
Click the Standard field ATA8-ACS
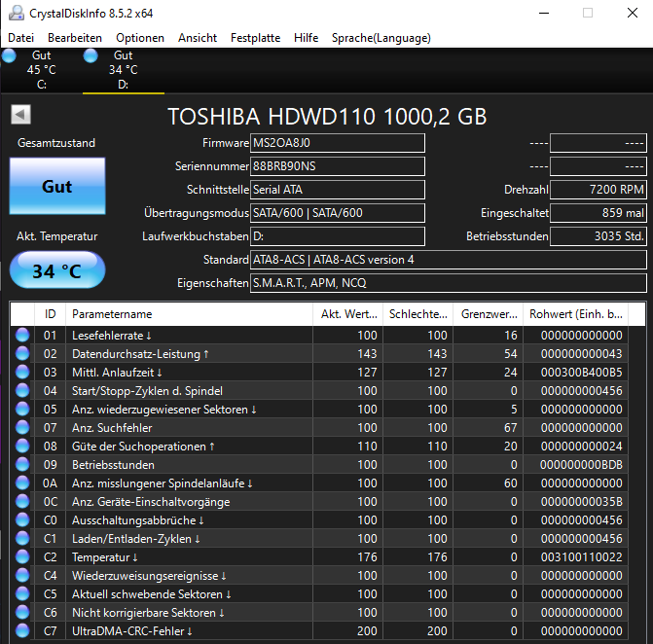pyautogui.click(x=448, y=260)
